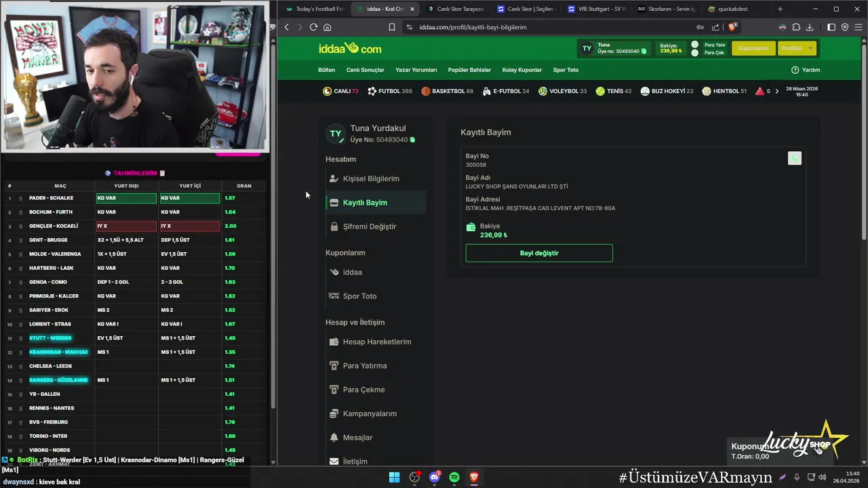Open Canlı Sonuçlar menu item
The width and height of the screenshot is (868, 488).
point(365,70)
